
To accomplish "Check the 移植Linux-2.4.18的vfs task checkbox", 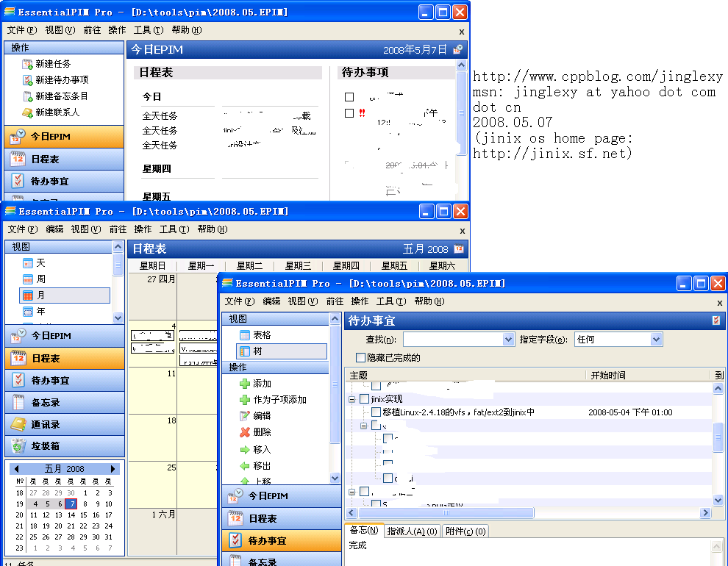I will (x=376, y=412).
